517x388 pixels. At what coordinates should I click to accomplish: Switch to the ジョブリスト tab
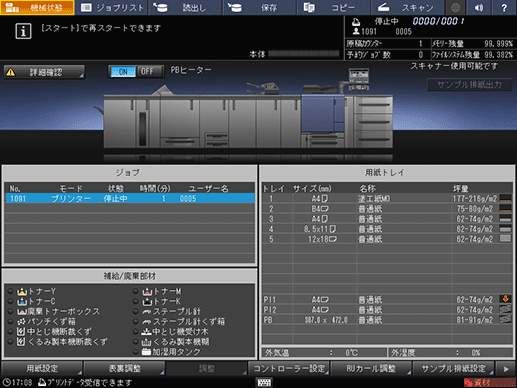point(112,7)
